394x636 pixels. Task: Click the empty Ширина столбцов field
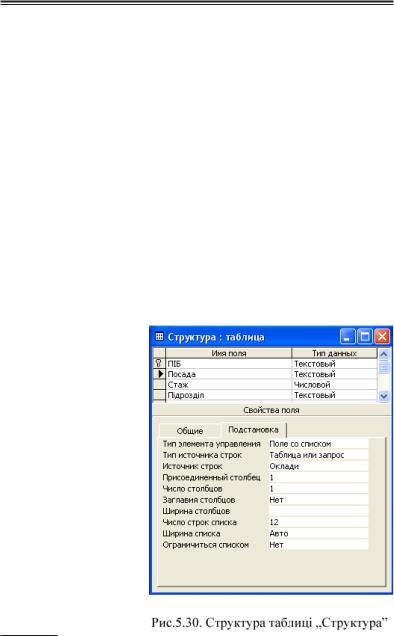(x=319, y=511)
